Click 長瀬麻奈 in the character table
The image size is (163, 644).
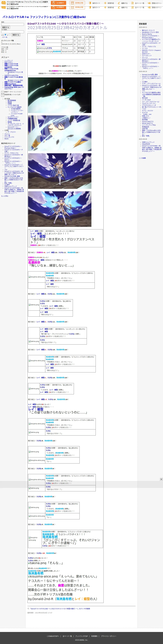pyautogui.click(x=40, y=41)
